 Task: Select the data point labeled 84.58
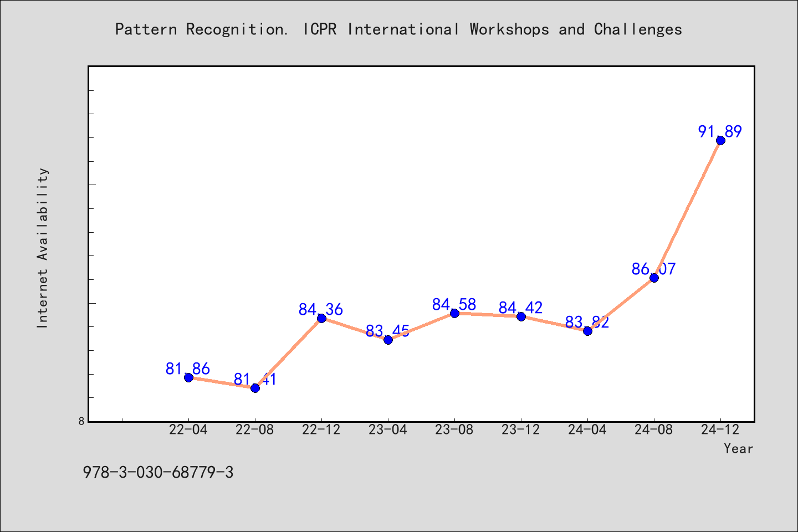tap(454, 313)
